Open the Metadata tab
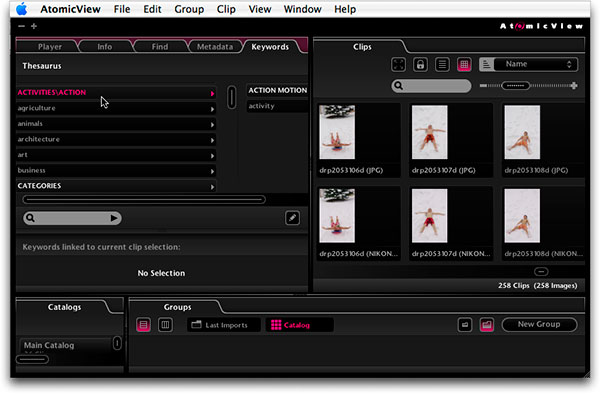 215,47
